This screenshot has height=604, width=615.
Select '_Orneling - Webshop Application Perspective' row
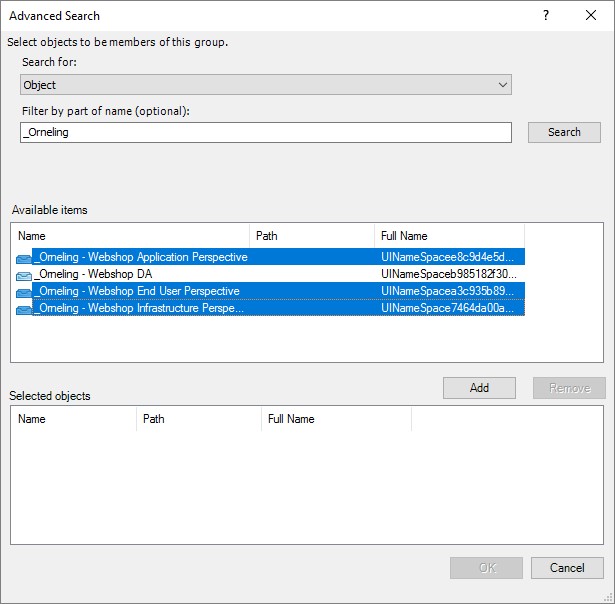click(270, 257)
